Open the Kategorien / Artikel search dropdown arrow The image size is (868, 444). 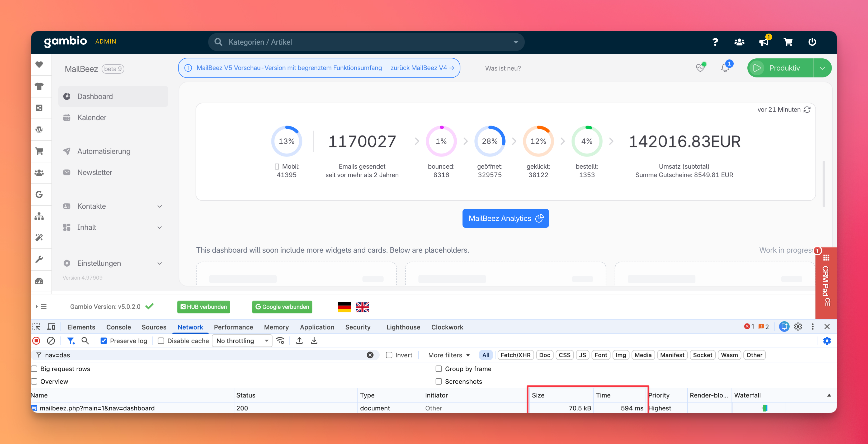pos(516,42)
